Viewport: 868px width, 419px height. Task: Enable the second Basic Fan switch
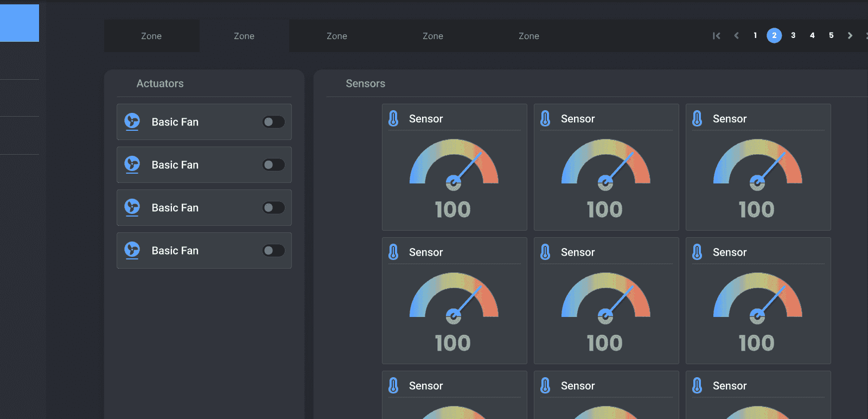click(273, 164)
